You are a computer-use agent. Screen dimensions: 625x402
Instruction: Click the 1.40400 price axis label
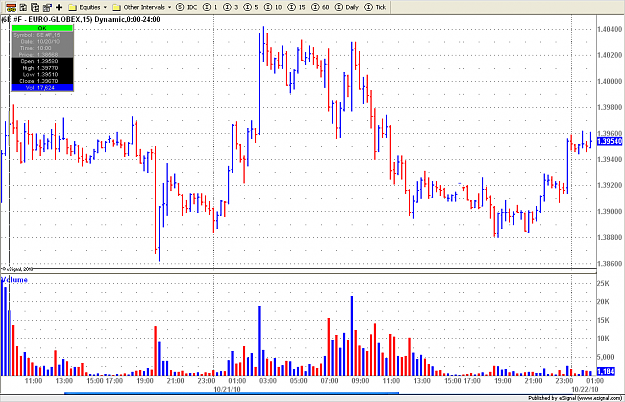[x=609, y=29]
